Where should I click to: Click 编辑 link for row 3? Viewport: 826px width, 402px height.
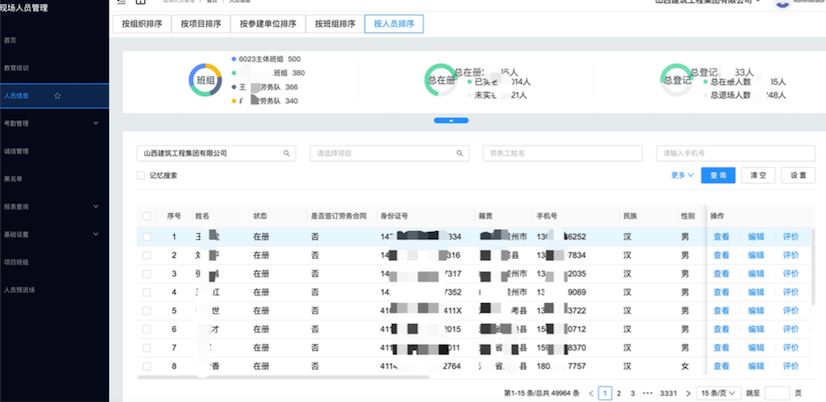point(756,273)
